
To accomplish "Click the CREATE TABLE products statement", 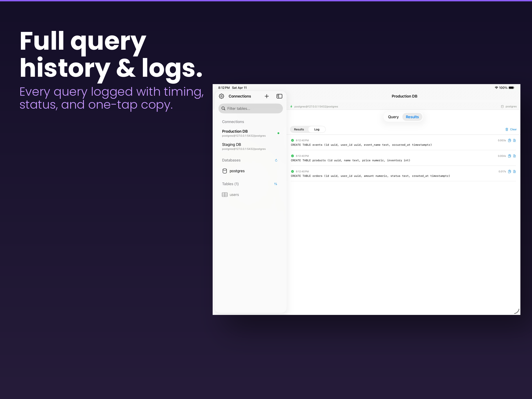I will tap(350, 160).
